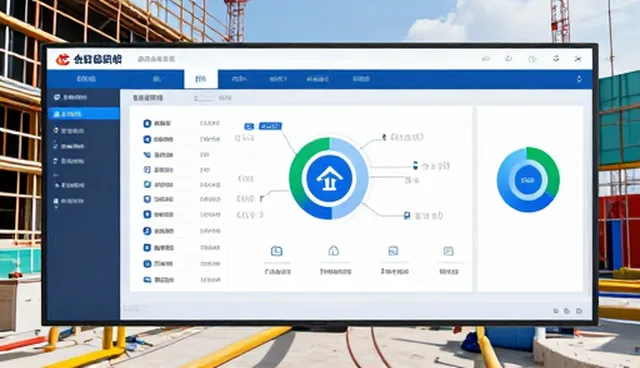640x368 pixels.
Task: Click the house icon inside the large donut chart
Action: coord(329,179)
